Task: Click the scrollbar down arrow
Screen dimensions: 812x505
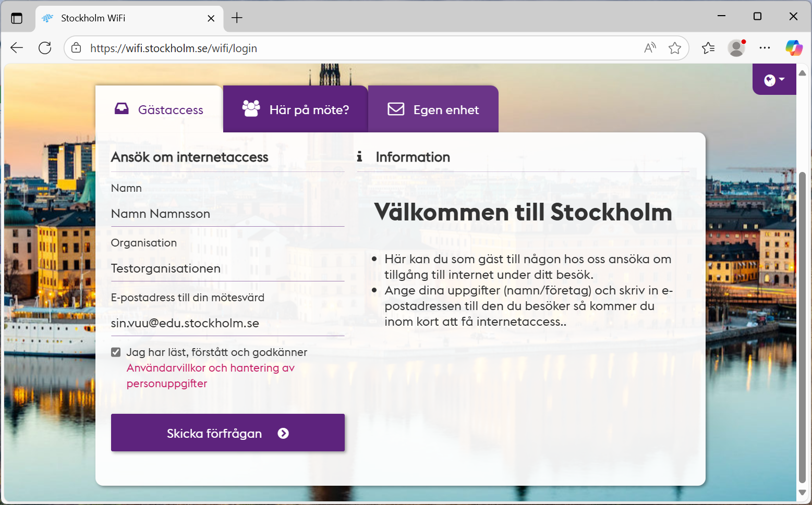Action: tap(803, 492)
